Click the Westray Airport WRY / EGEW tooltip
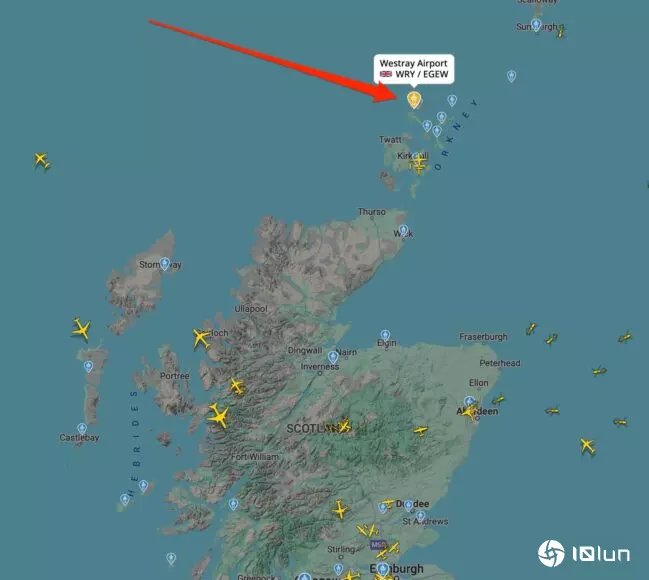 click(x=413, y=69)
